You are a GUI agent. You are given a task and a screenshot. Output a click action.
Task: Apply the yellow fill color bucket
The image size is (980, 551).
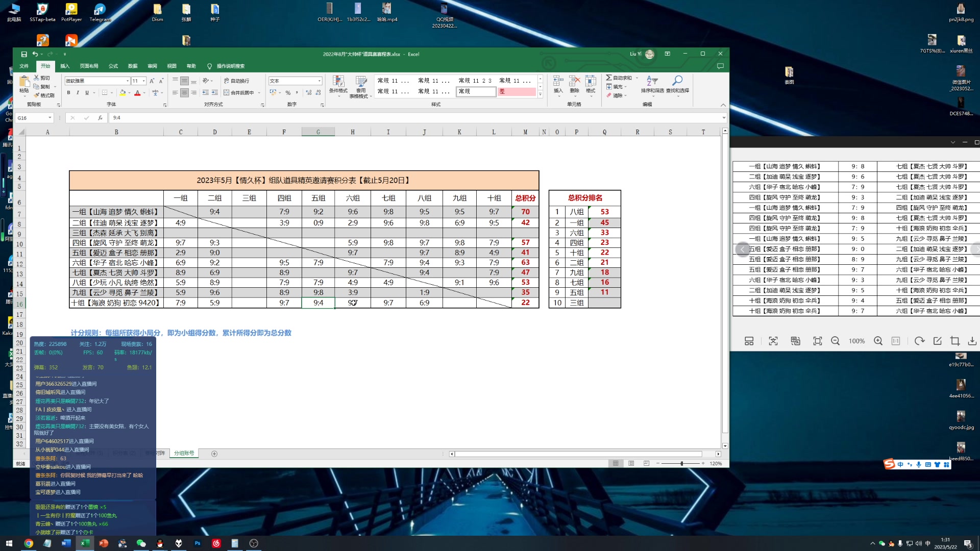click(122, 93)
